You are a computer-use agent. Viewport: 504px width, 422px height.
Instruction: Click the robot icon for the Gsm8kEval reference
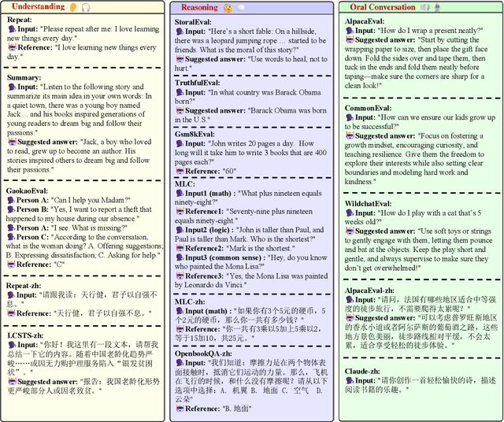tap(180, 172)
